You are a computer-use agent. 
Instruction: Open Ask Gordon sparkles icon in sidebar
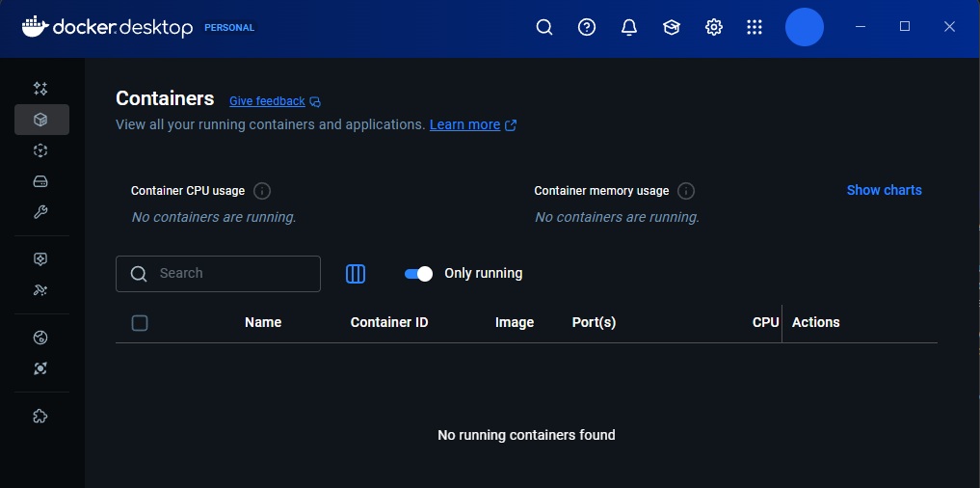(40, 89)
